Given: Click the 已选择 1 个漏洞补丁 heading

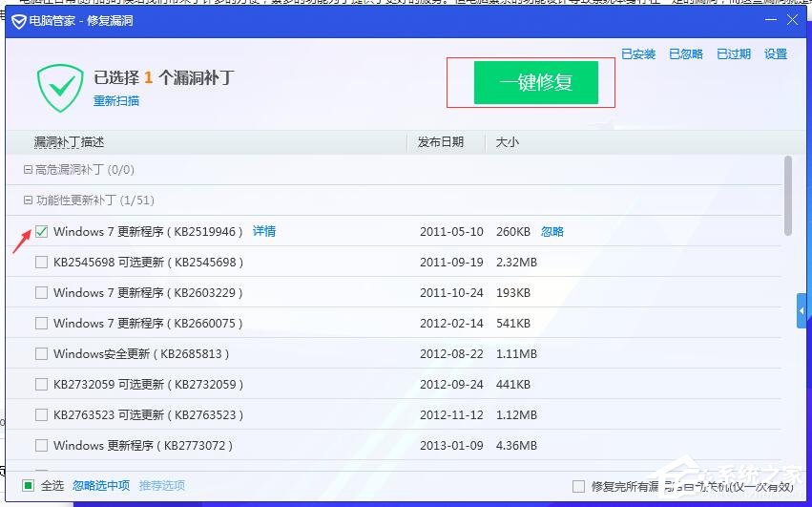Looking at the screenshot, I should 164,77.
